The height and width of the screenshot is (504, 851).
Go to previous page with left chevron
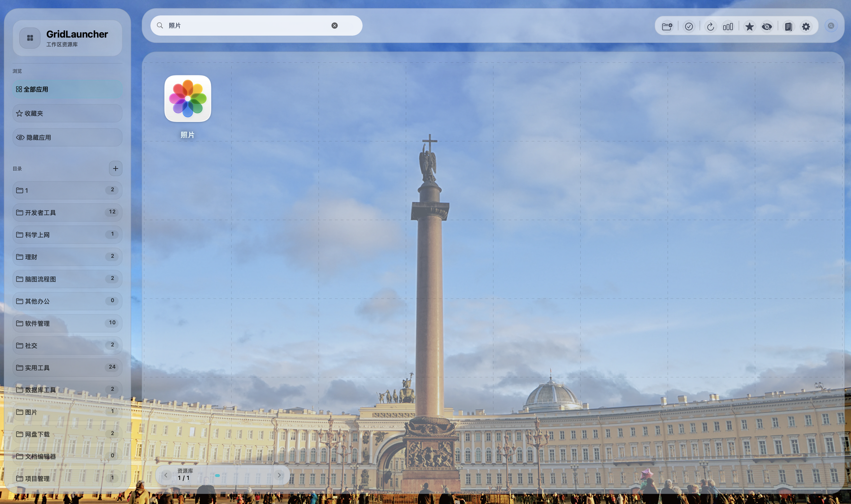[x=166, y=475]
